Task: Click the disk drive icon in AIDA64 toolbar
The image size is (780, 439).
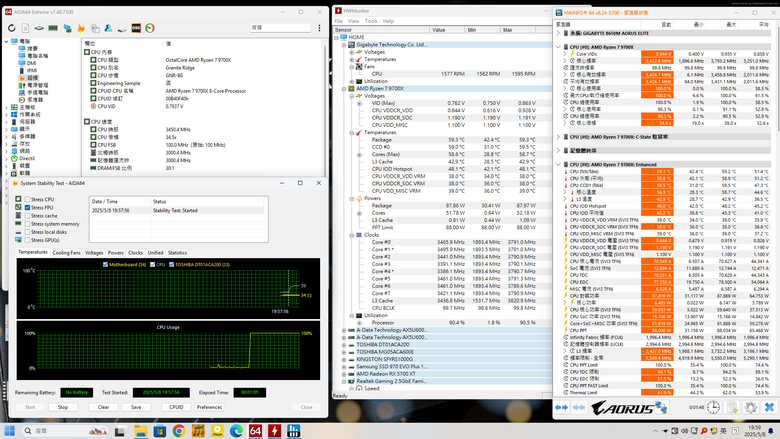Action: [122, 28]
